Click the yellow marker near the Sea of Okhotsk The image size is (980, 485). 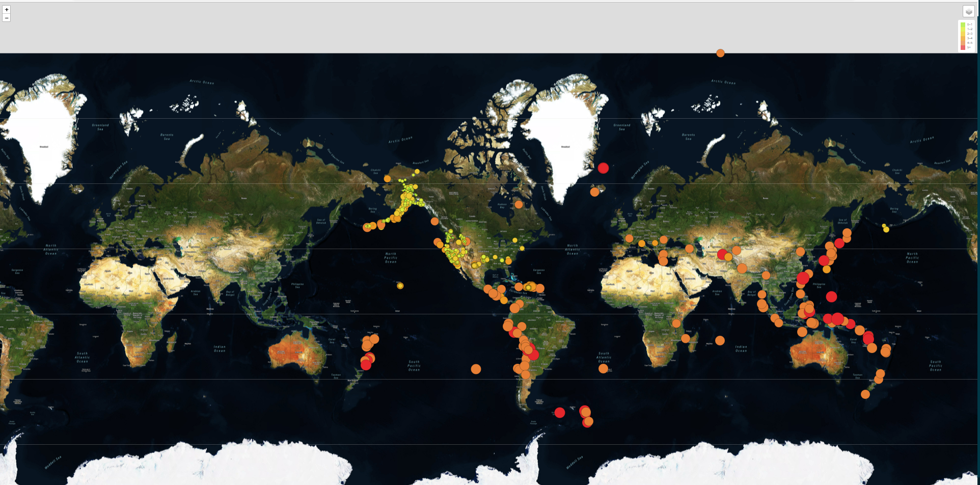(885, 229)
